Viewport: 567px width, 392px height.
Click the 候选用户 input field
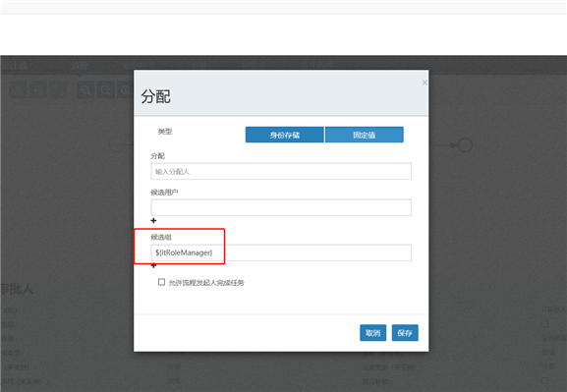click(x=281, y=207)
